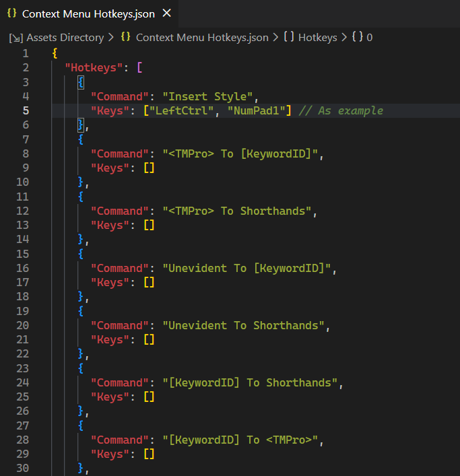The width and height of the screenshot is (460, 476).
Task: Select the 0 item in the breadcrumbs
Action: click(370, 38)
